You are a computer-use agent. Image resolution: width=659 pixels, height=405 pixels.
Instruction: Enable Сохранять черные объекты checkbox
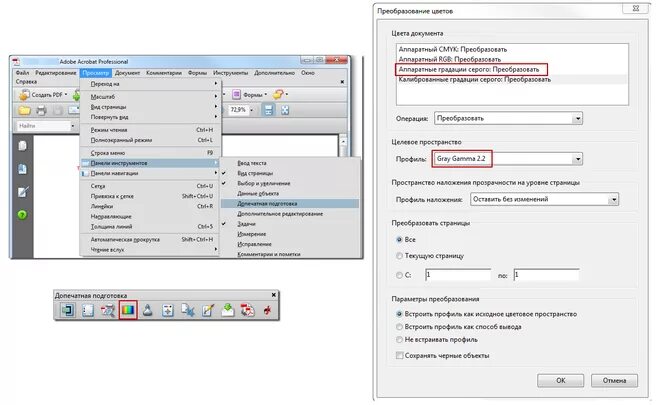tap(399, 355)
